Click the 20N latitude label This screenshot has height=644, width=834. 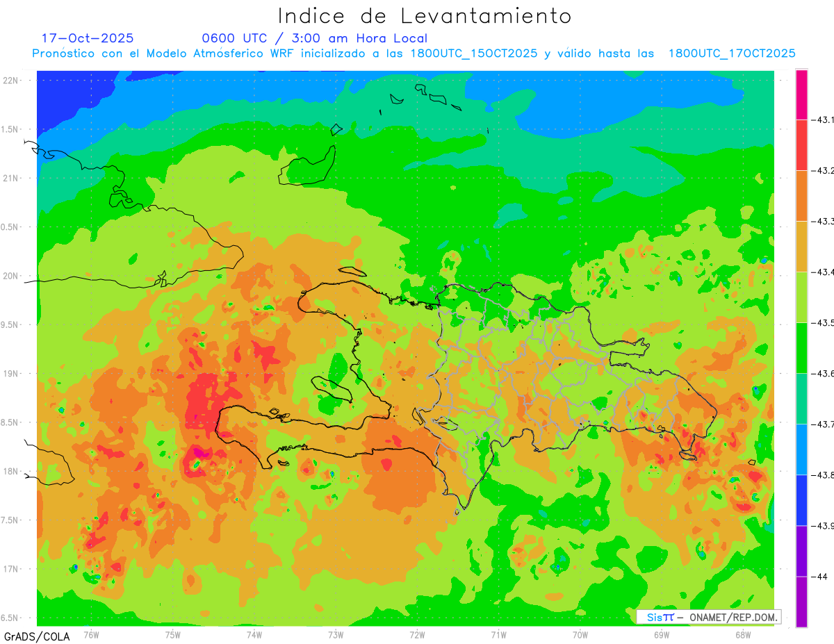[11, 276]
